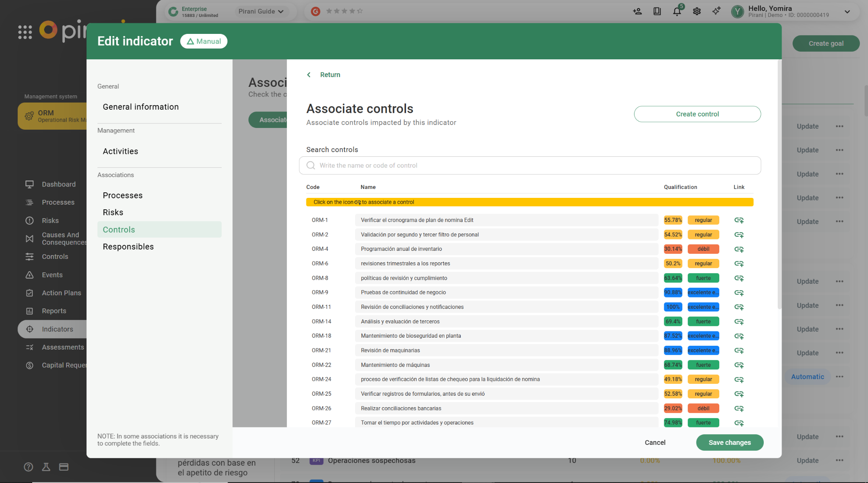
Task: Click Return back arrow
Action: click(309, 75)
